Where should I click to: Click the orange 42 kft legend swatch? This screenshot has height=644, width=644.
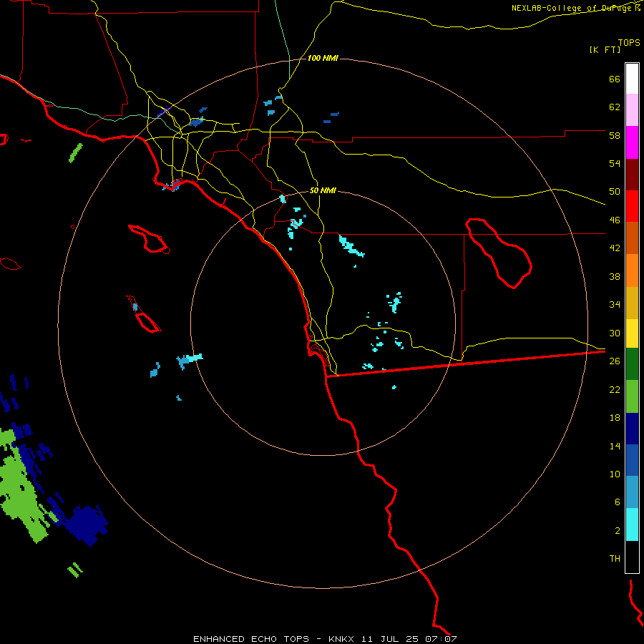632,270
